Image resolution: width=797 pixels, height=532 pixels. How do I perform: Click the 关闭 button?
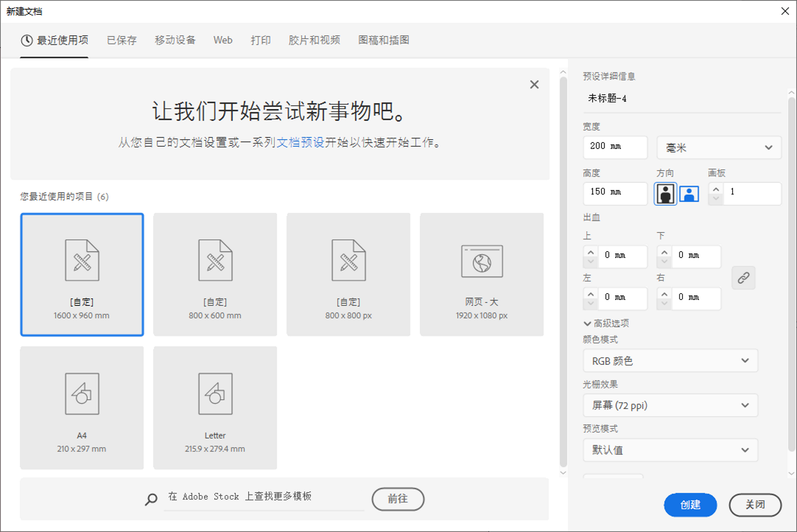click(755, 505)
